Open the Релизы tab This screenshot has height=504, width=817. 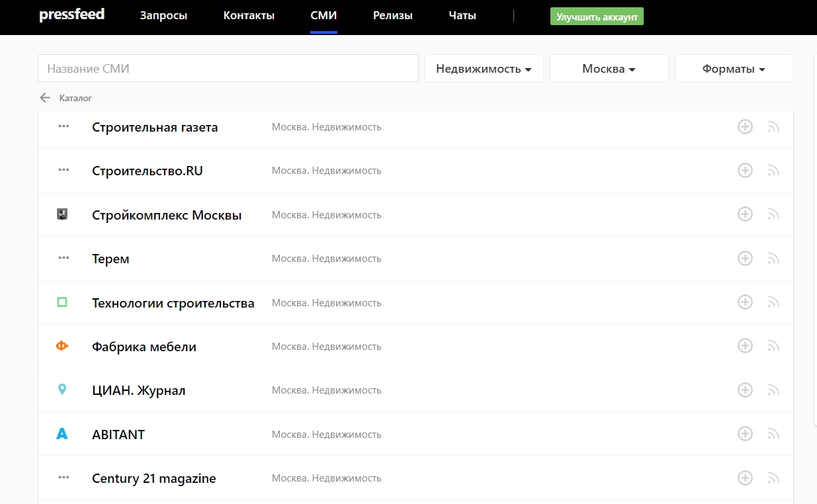(x=392, y=16)
